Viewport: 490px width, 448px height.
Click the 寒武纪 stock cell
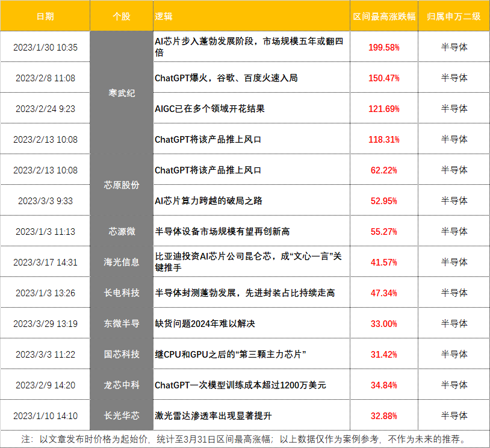[x=122, y=93]
